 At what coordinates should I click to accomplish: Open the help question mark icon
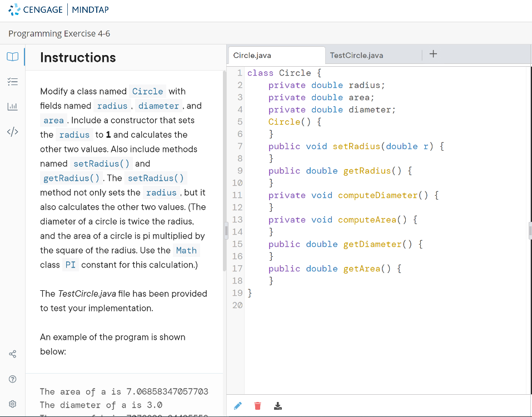[13, 379]
